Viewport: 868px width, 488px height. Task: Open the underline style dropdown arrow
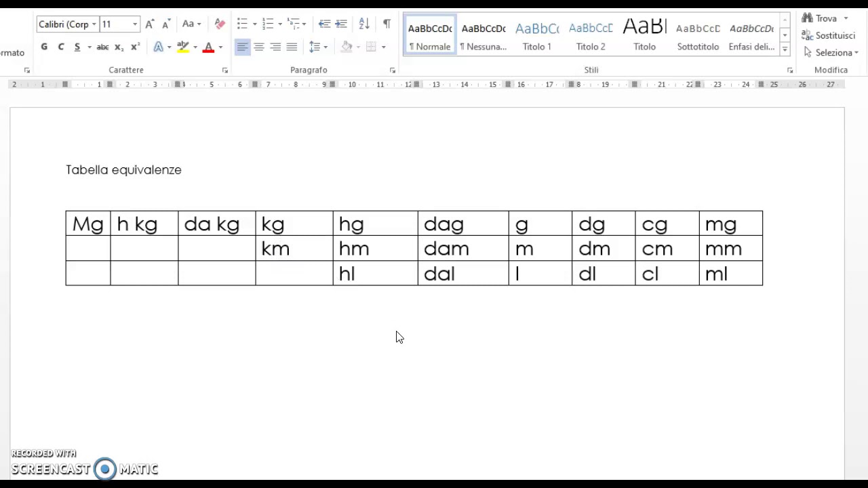pos(89,47)
